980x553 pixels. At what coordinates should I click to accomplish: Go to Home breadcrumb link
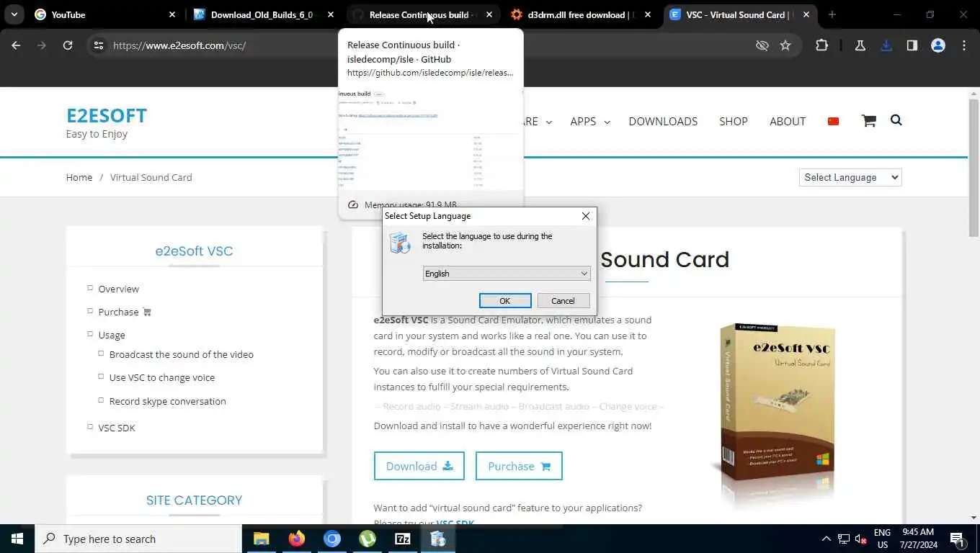79,177
